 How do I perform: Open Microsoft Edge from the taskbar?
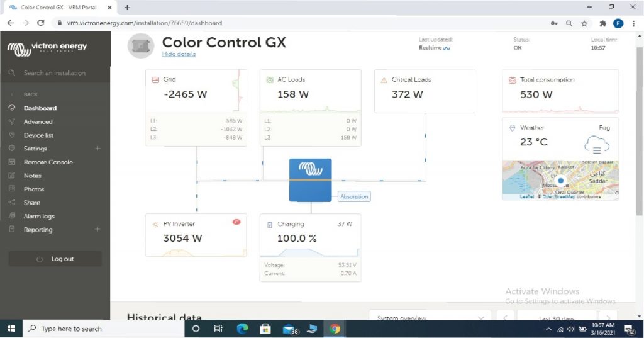pyautogui.click(x=242, y=329)
